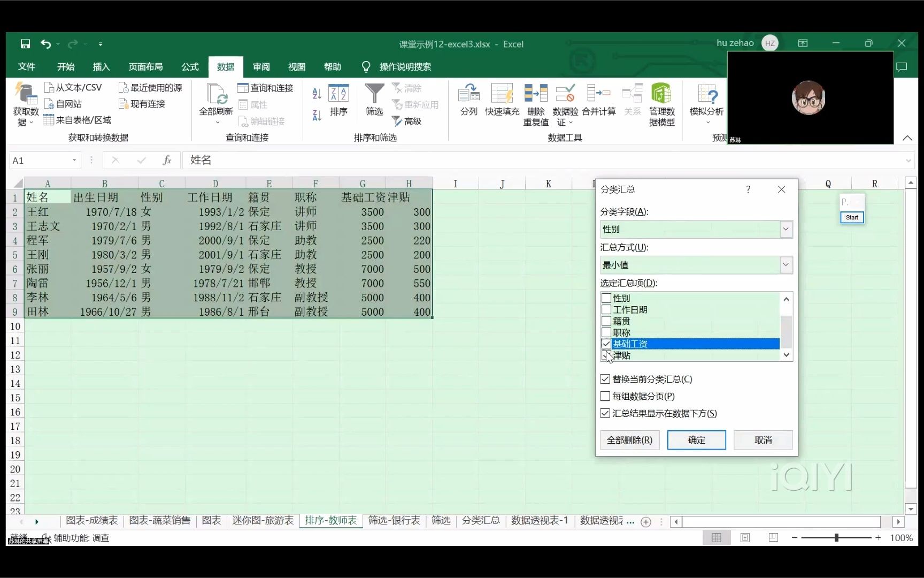Image resolution: width=924 pixels, height=578 pixels.
Task: Open 合并计算 (Consolidate) tool
Action: tap(599, 102)
